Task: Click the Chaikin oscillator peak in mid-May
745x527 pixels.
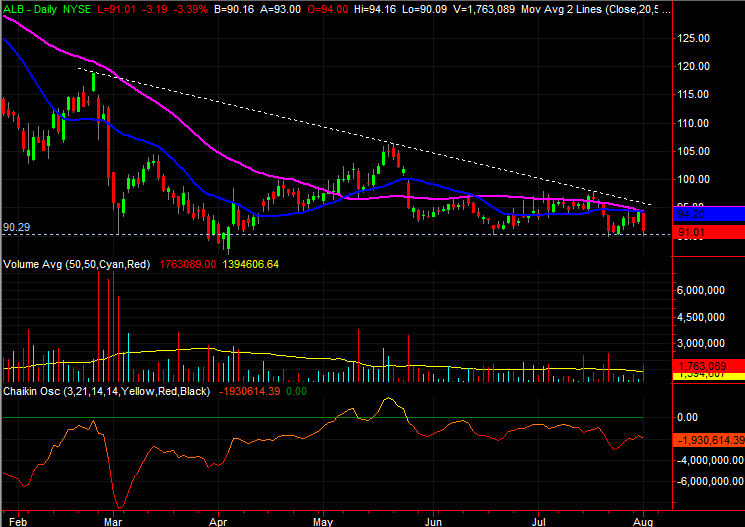Action: [385, 400]
